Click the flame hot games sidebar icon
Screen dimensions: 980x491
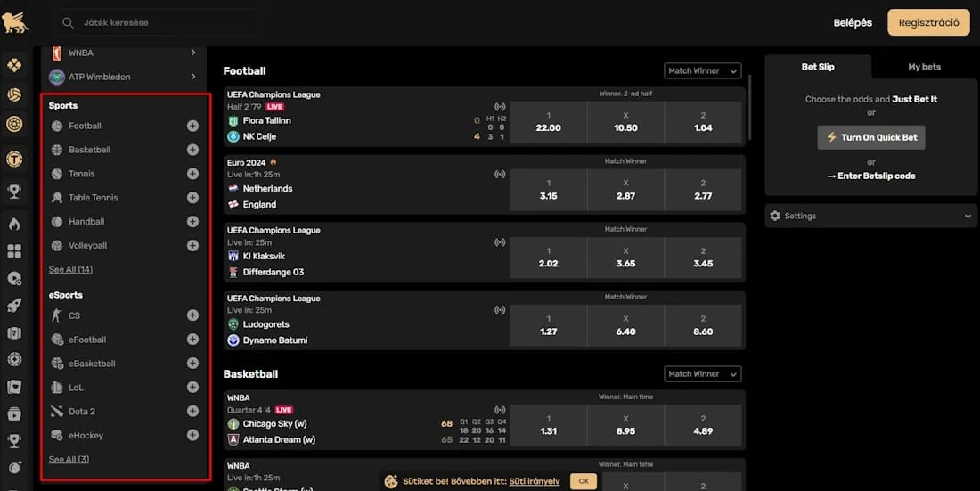coord(14,224)
